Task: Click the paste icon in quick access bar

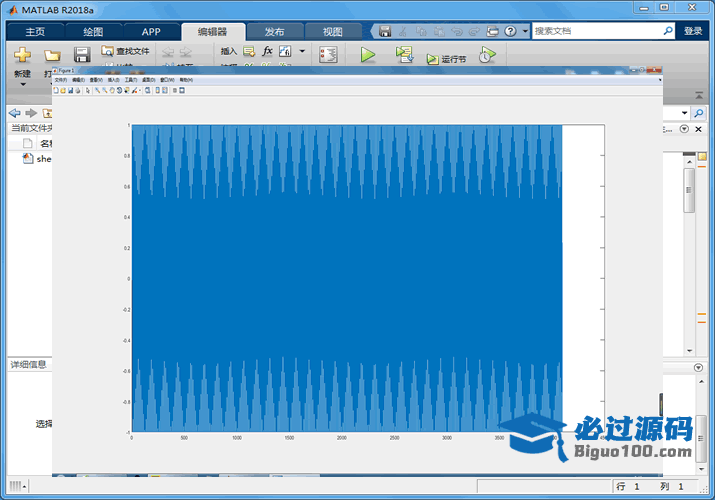Action: (439, 31)
